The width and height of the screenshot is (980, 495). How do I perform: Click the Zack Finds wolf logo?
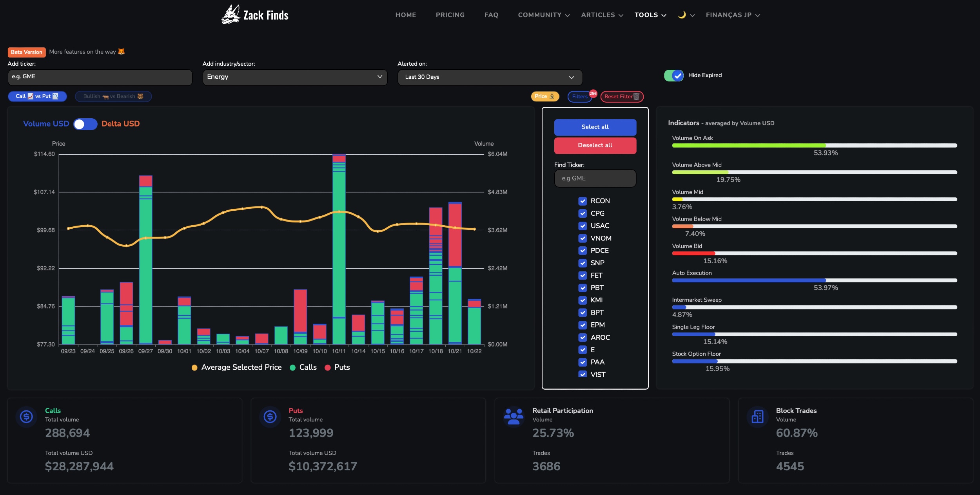tap(230, 15)
